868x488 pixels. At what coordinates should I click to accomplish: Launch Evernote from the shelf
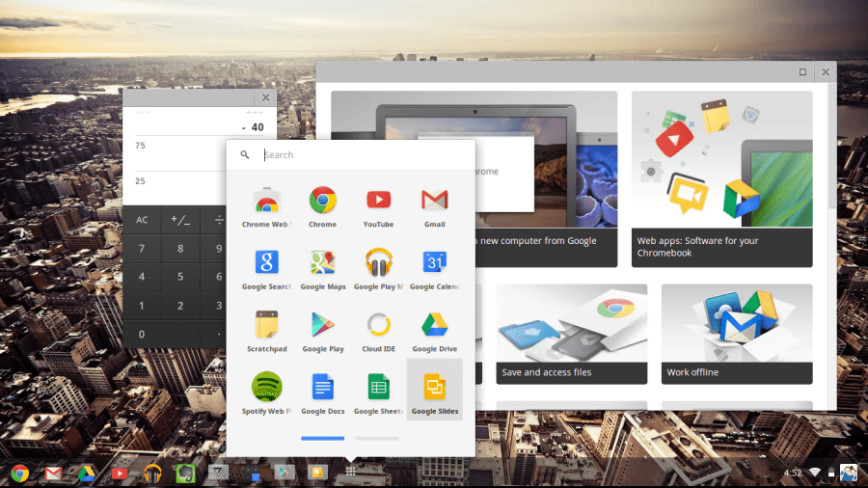[185, 474]
